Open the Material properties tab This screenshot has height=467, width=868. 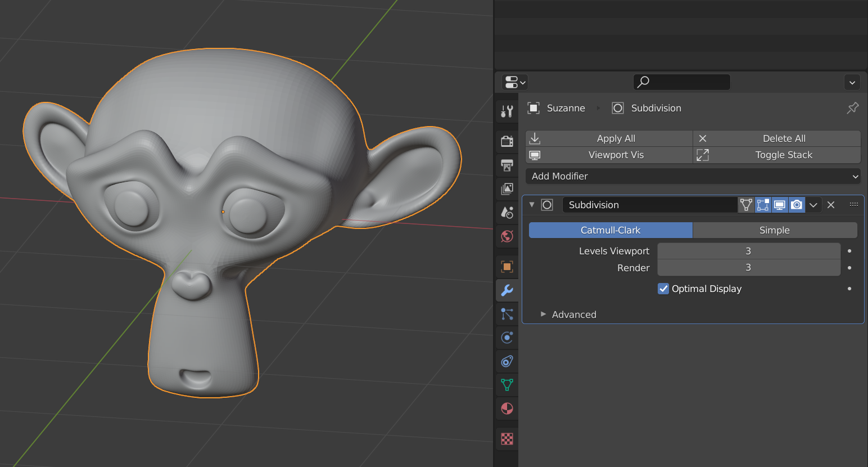pos(507,408)
